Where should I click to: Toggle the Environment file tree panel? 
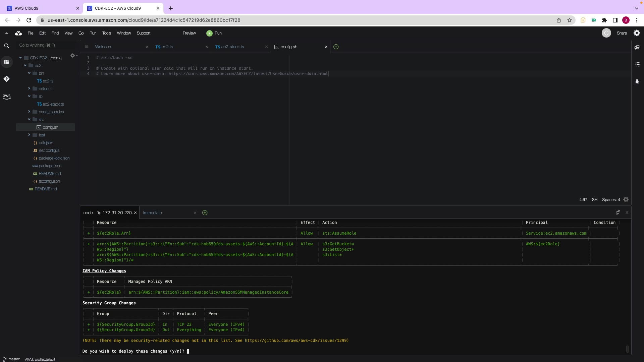tap(6, 62)
